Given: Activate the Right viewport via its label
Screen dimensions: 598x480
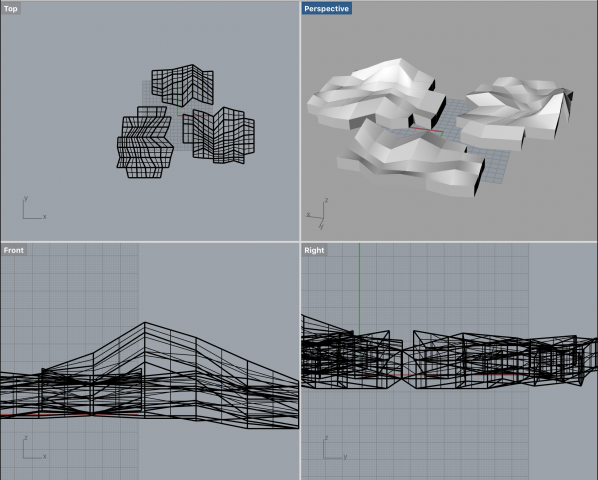Looking at the screenshot, I should [x=314, y=250].
